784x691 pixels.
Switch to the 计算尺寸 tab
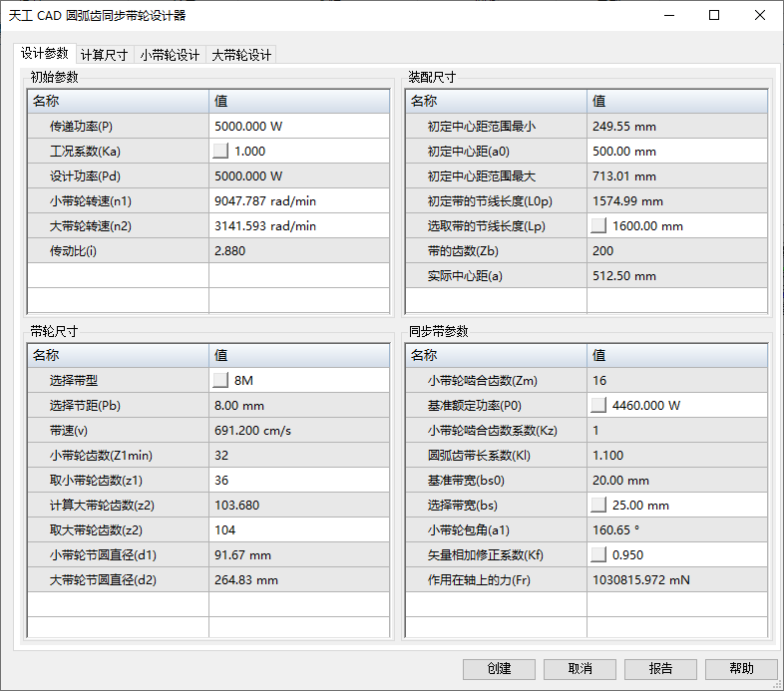(x=105, y=56)
